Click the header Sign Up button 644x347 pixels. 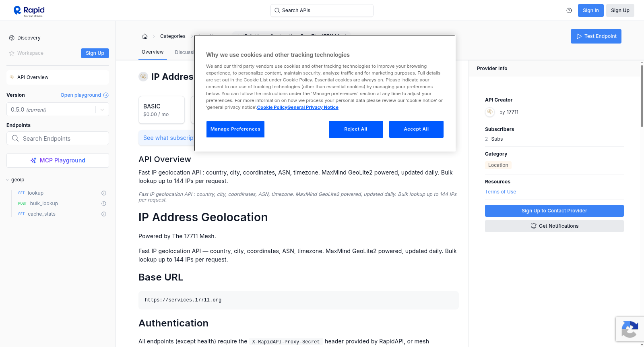point(620,10)
